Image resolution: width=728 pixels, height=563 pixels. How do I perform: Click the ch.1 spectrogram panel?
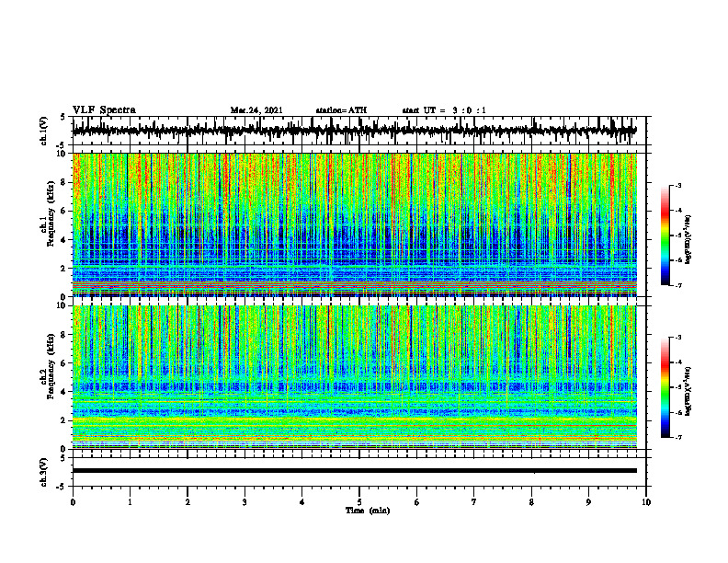point(354,224)
